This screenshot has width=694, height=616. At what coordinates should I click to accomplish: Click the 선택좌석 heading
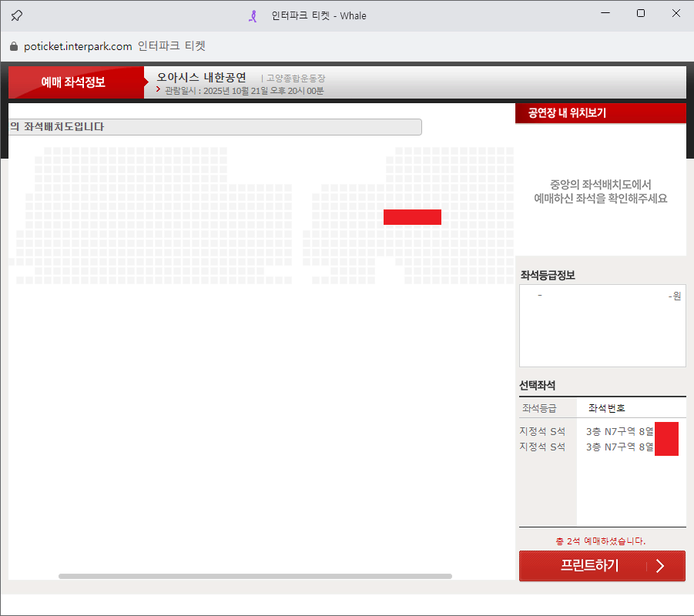coord(538,386)
